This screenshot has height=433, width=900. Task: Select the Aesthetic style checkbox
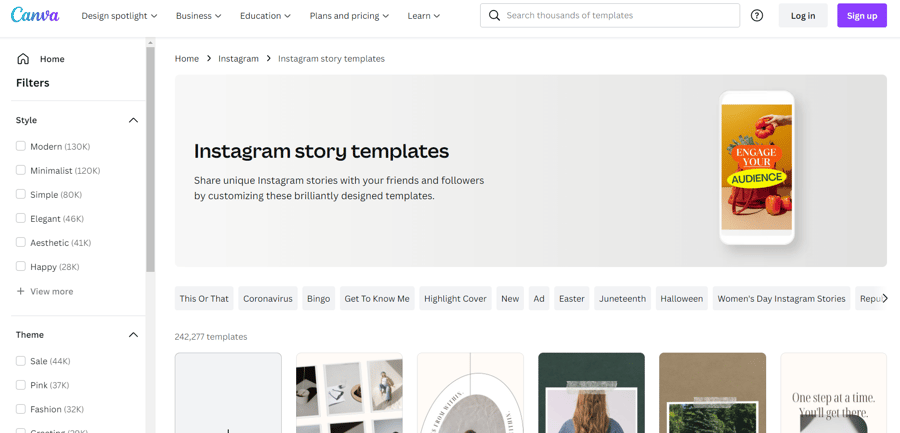(21, 243)
